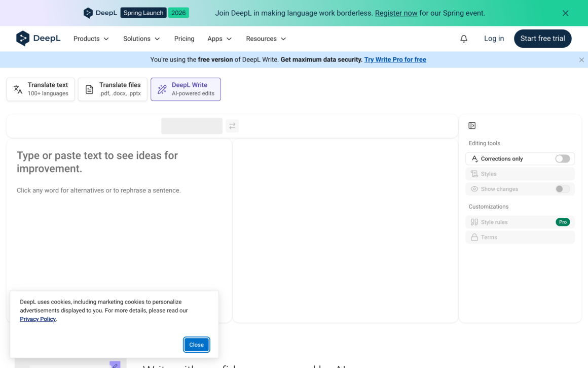The width and height of the screenshot is (588, 368).
Task: Click the Terms lock icon
Action: pyautogui.click(x=474, y=238)
